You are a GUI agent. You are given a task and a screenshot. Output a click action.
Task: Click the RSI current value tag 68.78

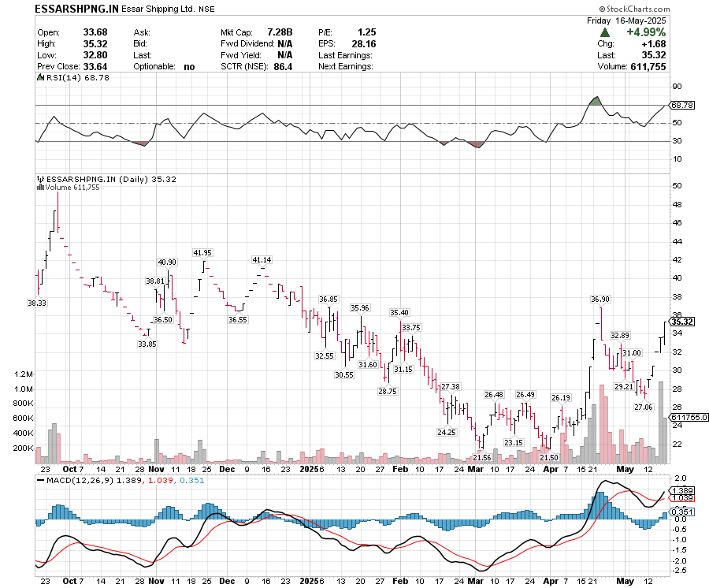[x=682, y=105]
